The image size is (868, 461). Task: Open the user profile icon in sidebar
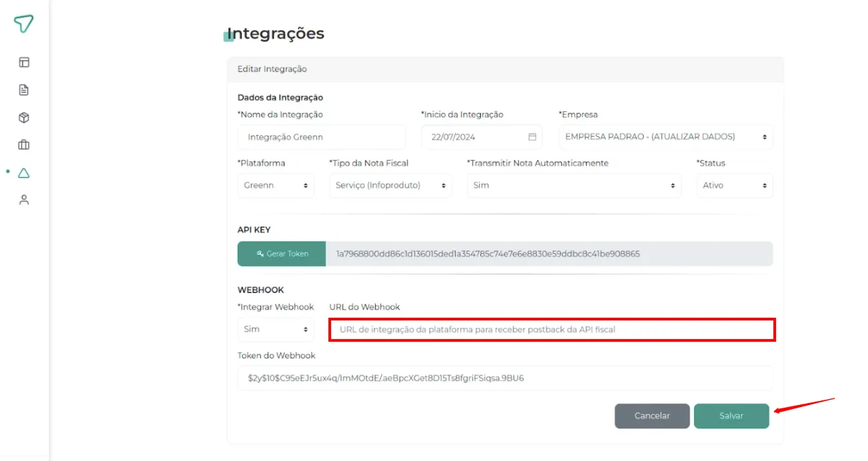[24, 200]
